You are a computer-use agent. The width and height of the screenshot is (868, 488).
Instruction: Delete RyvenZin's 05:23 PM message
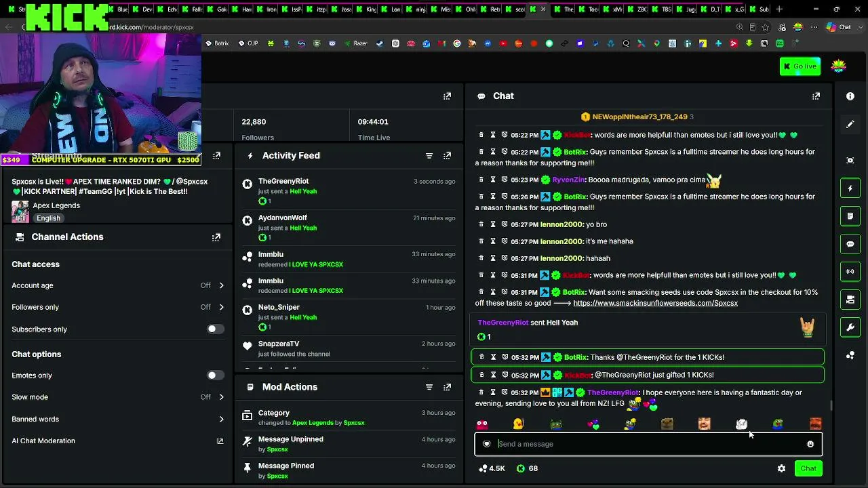point(481,180)
